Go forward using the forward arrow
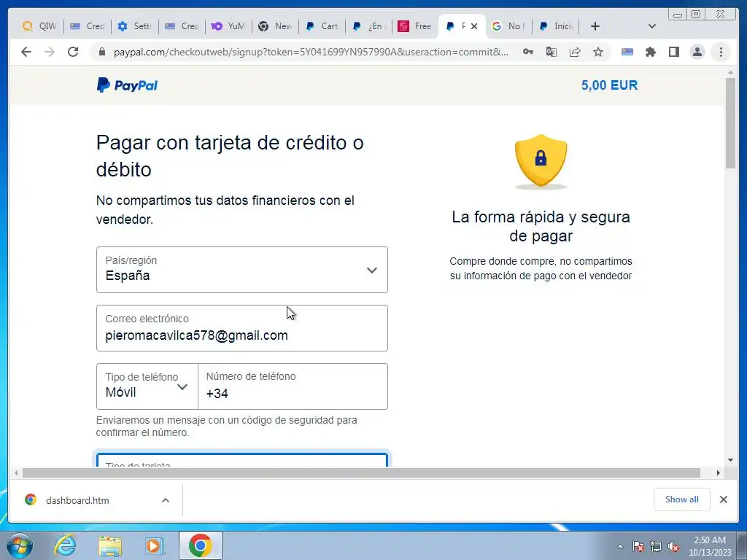Image resolution: width=747 pixels, height=560 pixels. tap(50, 52)
